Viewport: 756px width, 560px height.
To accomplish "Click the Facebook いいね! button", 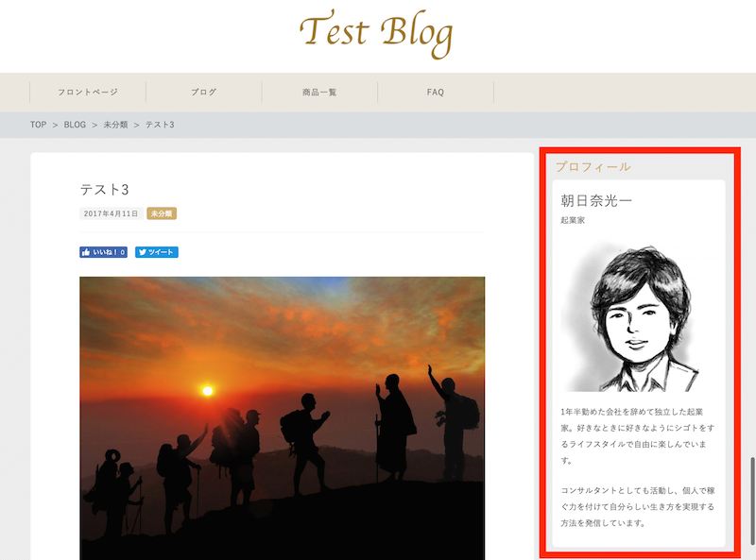I will pyautogui.click(x=103, y=252).
